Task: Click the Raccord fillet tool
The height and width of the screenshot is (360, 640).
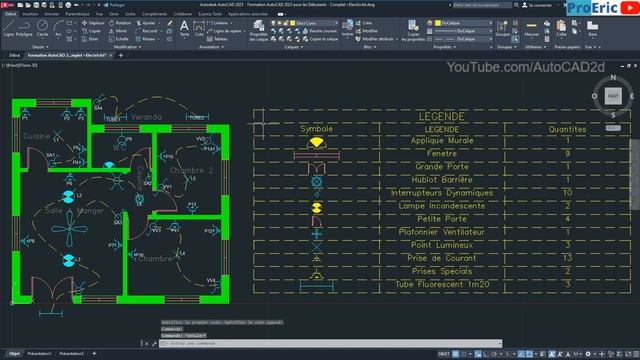Action: pyautogui.click(x=147, y=31)
